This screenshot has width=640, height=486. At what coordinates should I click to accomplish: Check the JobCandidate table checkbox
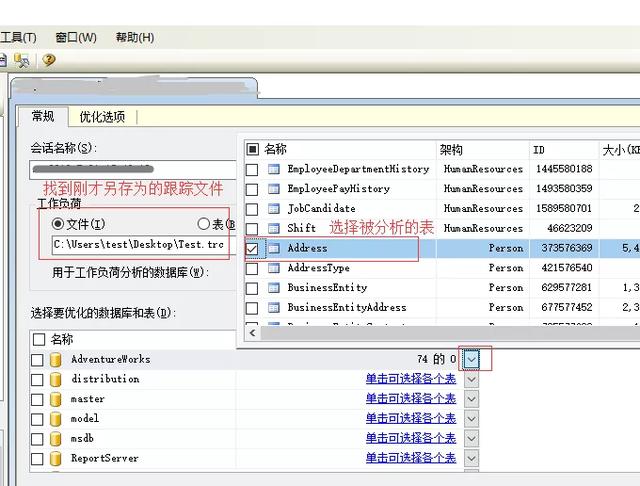(252, 209)
